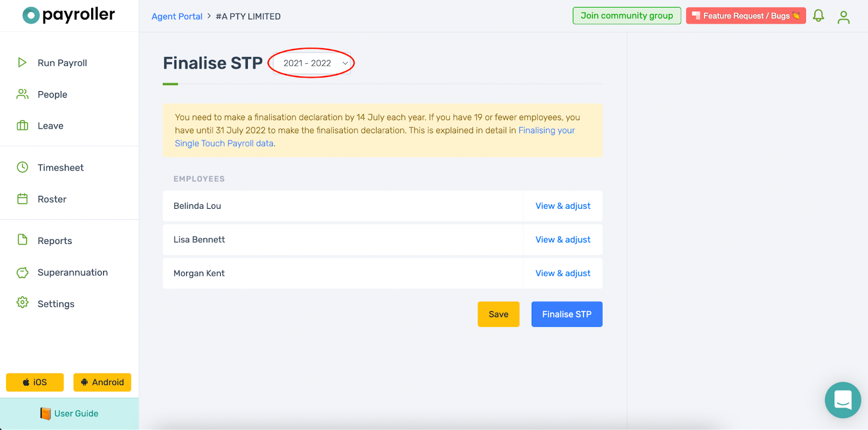Click the Finalise STP page heading

click(213, 63)
